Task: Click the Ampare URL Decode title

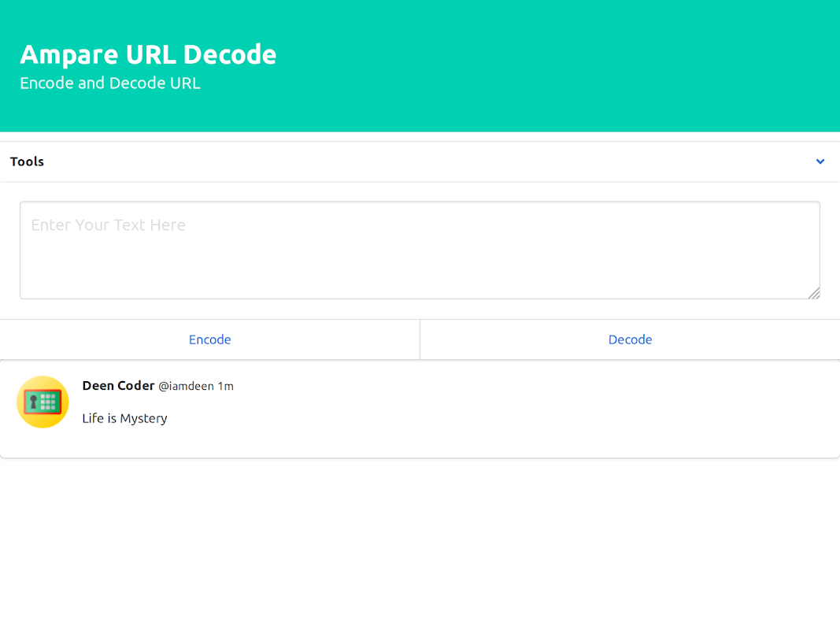Action: pos(148,54)
